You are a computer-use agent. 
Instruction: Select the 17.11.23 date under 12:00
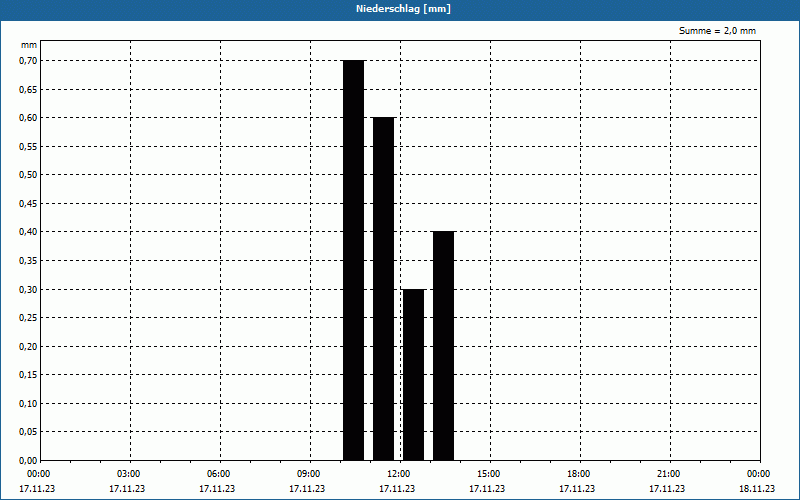pos(397,489)
